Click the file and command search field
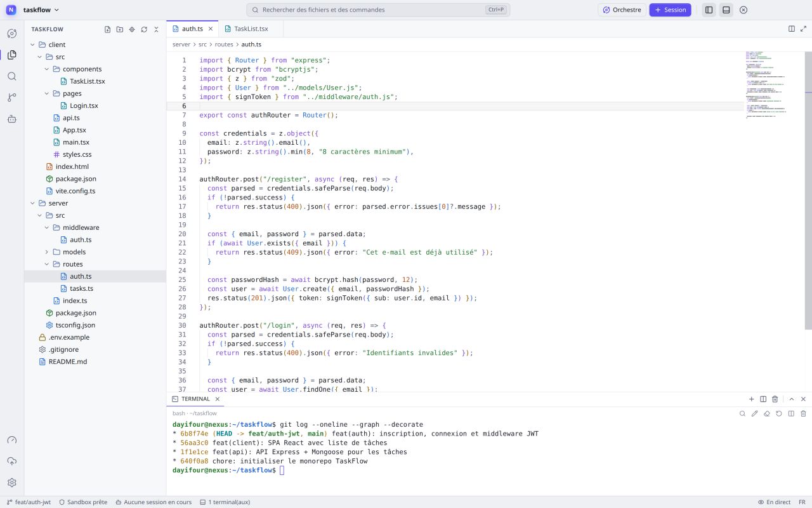This screenshot has width=812, height=508. point(378,10)
